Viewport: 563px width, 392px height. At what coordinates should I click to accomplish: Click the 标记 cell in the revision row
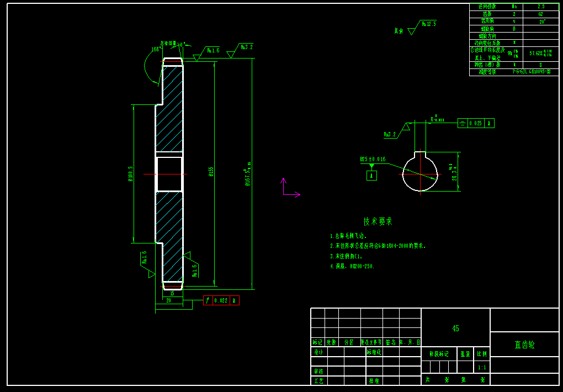click(317, 342)
